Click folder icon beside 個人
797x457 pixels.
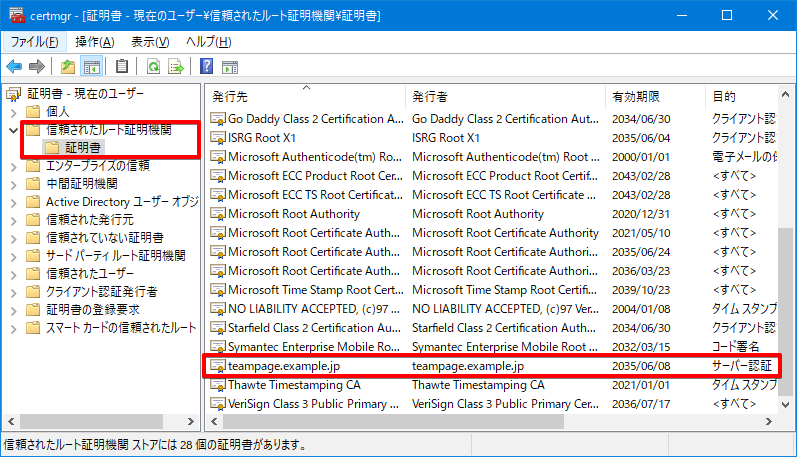coord(34,111)
